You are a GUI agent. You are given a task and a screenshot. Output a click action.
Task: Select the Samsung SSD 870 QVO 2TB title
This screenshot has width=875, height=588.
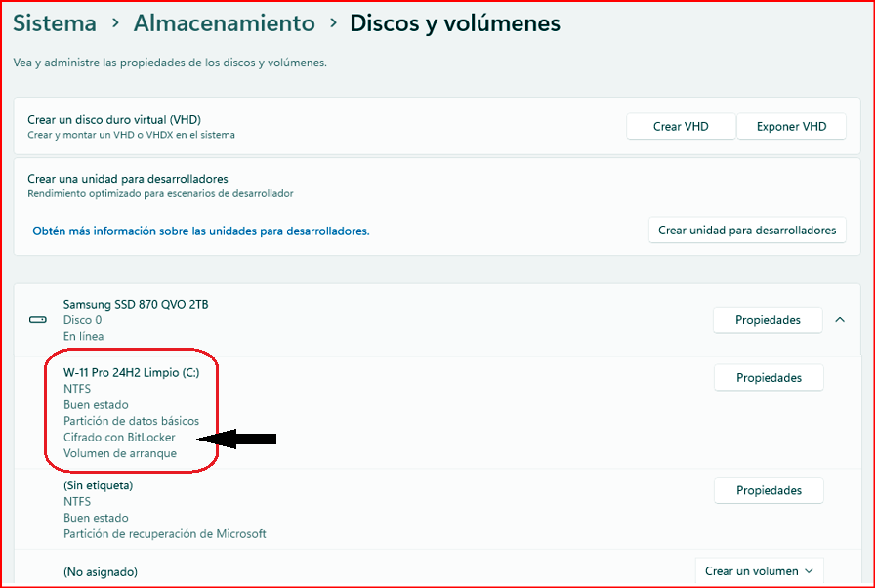coord(136,305)
